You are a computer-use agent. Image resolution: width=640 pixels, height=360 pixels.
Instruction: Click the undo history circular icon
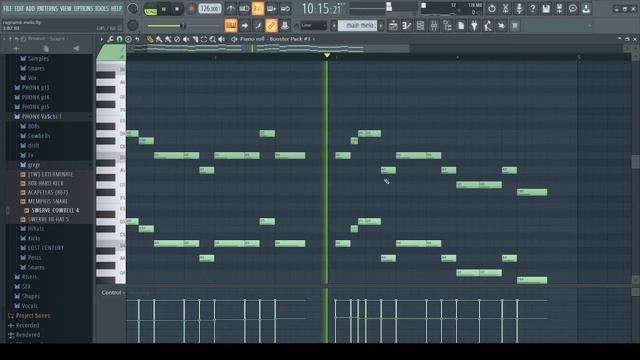[x=492, y=9]
